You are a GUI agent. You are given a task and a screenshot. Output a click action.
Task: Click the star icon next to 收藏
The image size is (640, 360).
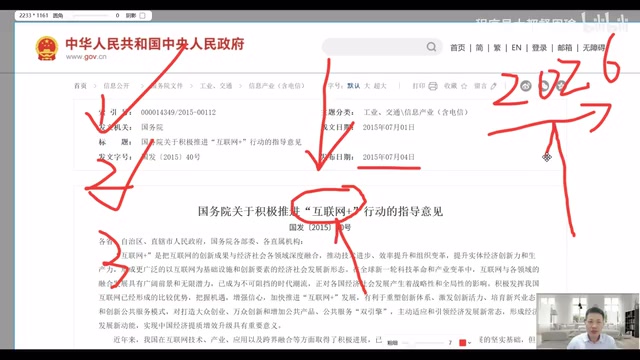pos(464,86)
